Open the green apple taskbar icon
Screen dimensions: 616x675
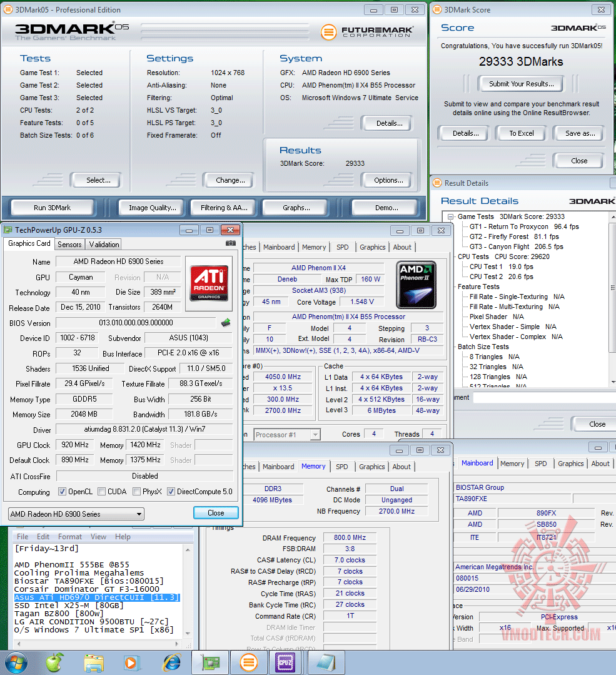click(x=54, y=663)
